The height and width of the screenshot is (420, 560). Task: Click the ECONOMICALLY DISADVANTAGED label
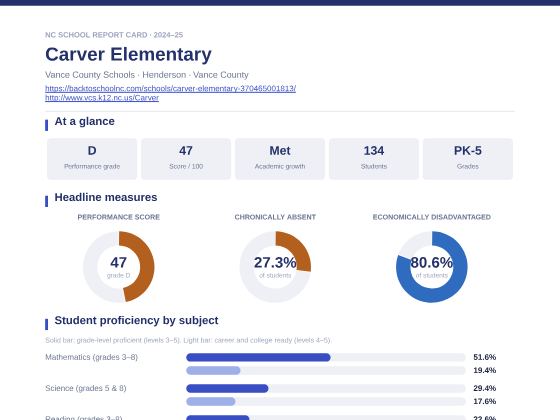[x=431, y=217]
